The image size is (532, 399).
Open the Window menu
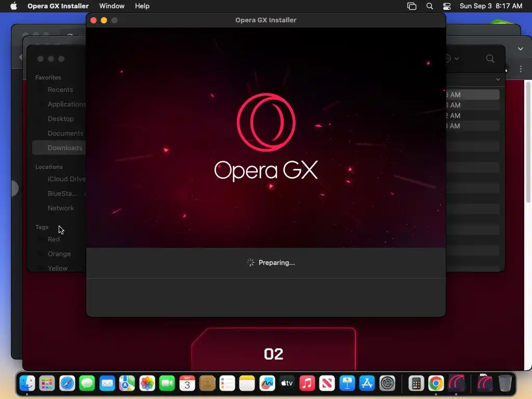(112, 6)
